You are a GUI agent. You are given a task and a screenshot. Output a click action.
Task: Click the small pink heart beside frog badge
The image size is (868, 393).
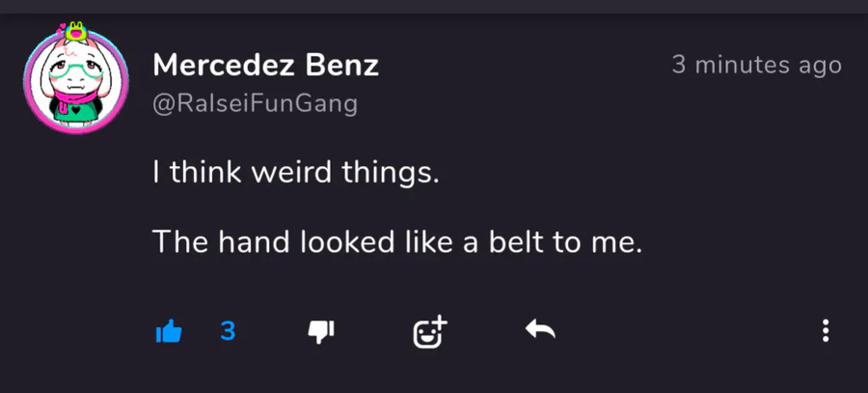61,27
